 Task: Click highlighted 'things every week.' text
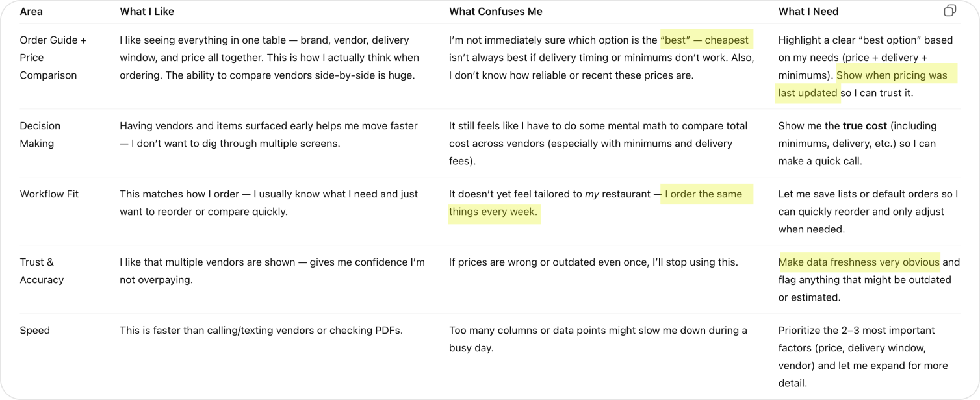tap(493, 212)
